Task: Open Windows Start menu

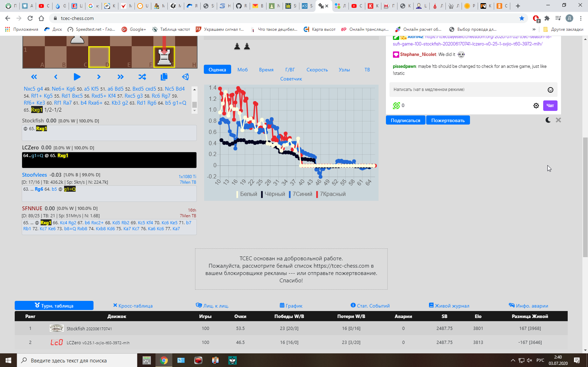Action: pyautogui.click(x=8, y=360)
